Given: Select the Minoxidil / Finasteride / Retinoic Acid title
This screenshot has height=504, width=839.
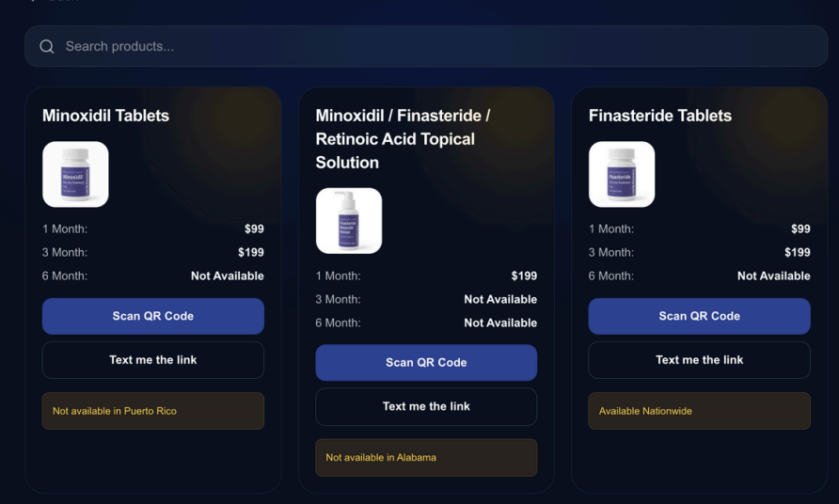Looking at the screenshot, I should coord(403,139).
